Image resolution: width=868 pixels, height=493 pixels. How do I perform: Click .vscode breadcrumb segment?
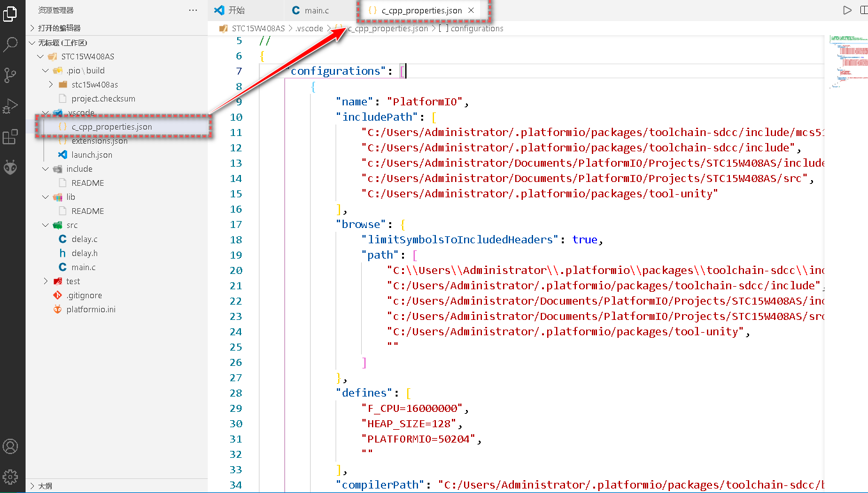coord(311,28)
